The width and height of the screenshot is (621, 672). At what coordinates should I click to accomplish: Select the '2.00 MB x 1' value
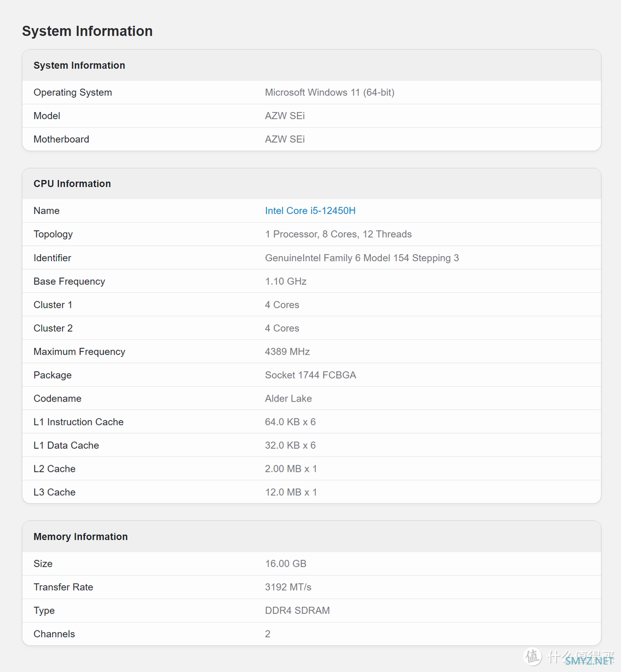point(291,469)
